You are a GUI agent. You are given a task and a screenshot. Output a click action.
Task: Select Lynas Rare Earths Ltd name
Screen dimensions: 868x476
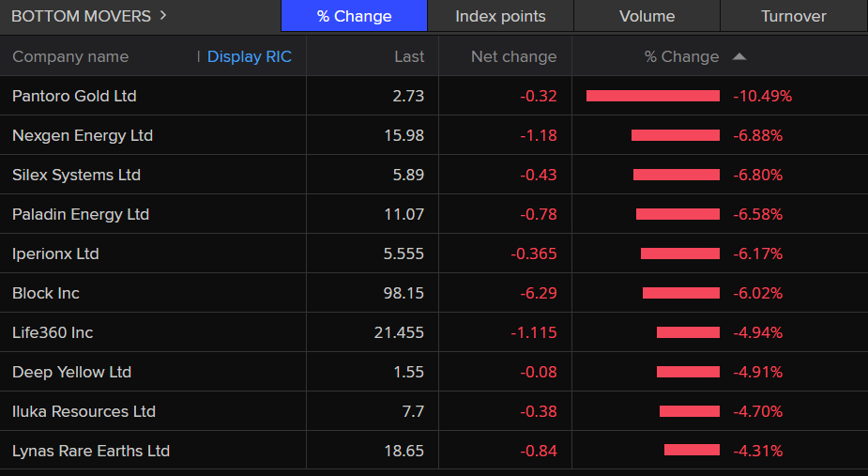[x=91, y=451]
